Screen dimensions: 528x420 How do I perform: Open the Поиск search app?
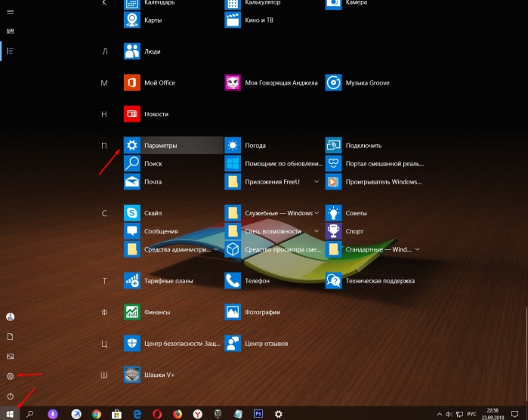tap(143, 164)
